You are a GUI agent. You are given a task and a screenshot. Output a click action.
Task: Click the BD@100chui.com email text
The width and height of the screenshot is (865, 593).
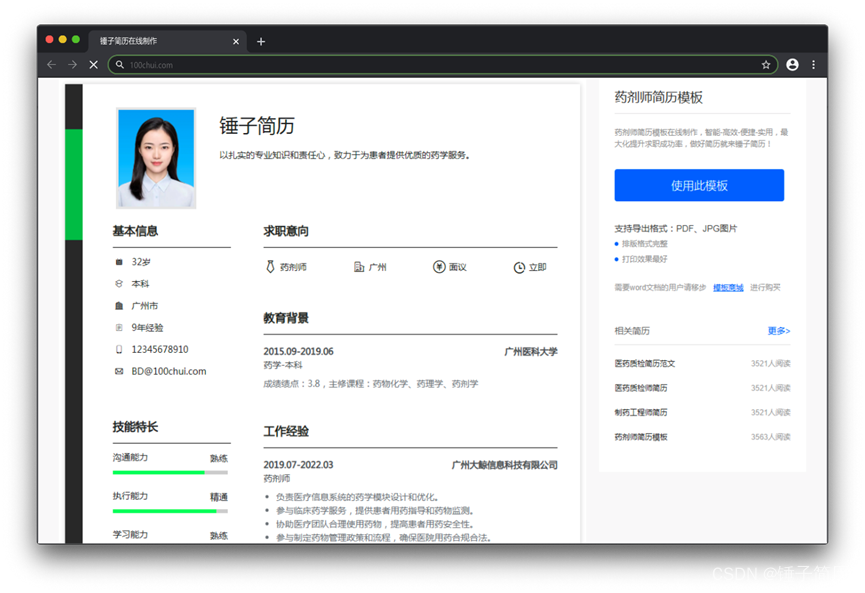(169, 371)
